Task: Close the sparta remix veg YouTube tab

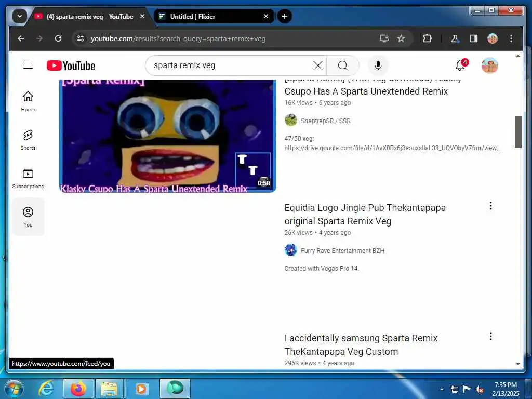Action: [142, 16]
